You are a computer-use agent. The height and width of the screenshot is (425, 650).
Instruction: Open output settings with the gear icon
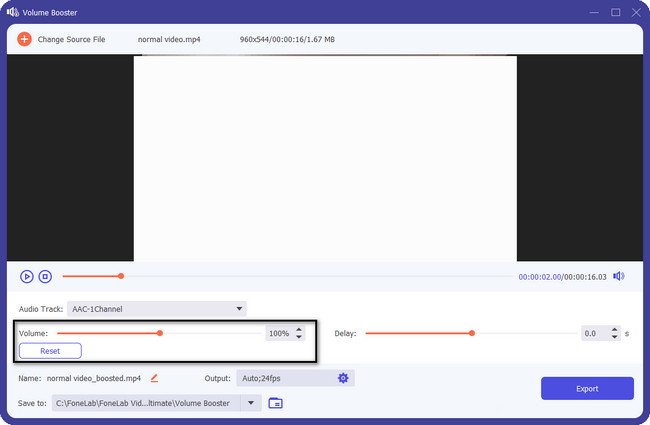pyautogui.click(x=343, y=378)
